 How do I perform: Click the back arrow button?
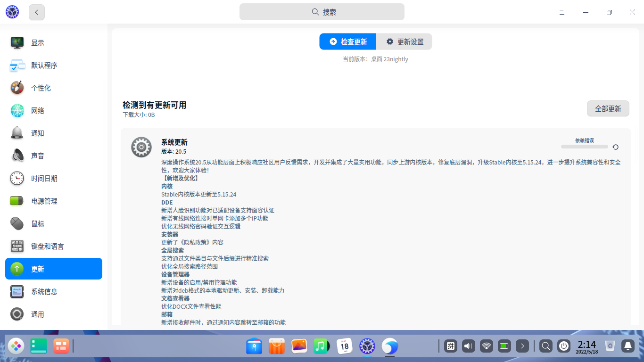click(37, 12)
